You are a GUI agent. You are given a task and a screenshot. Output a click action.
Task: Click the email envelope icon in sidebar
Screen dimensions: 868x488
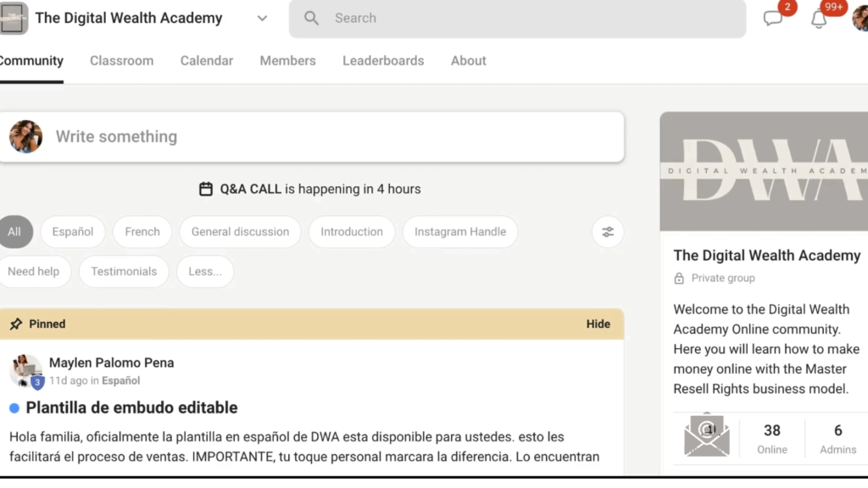(x=706, y=436)
